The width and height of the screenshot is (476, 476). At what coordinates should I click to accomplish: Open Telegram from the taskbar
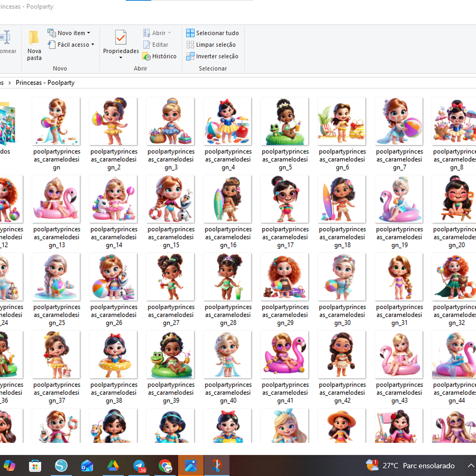point(139,466)
